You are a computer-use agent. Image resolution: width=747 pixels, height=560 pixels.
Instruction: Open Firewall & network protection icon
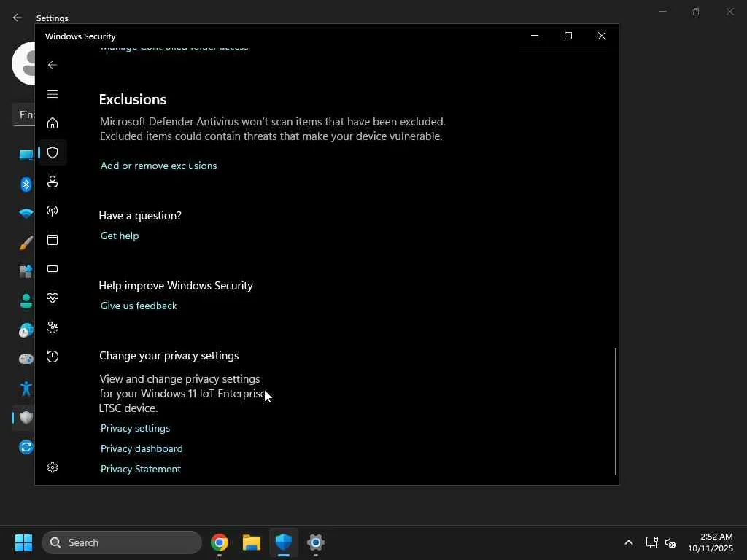click(x=53, y=211)
